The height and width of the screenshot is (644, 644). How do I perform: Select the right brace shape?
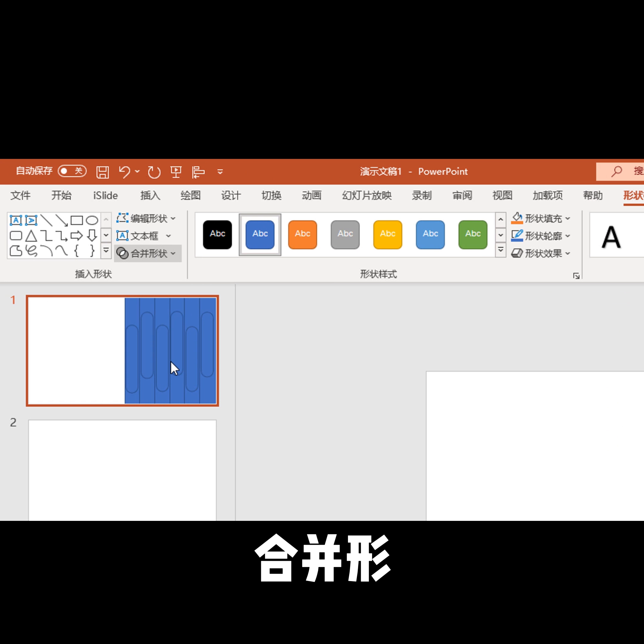pos(92,251)
